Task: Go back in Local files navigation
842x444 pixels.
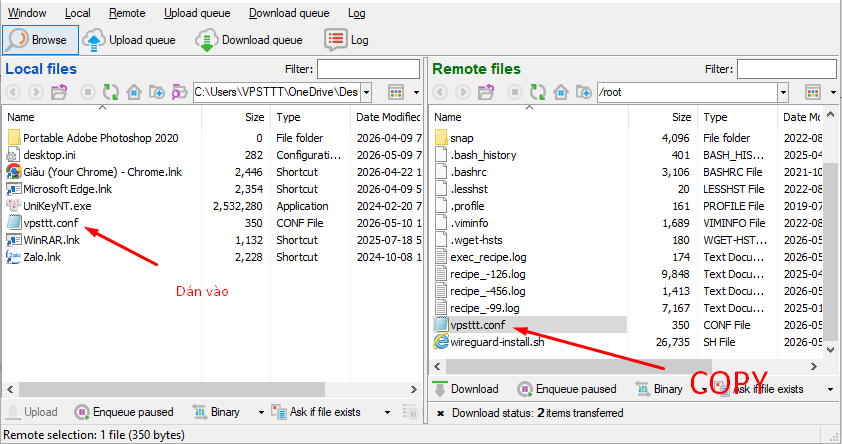Action: [x=13, y=92]
